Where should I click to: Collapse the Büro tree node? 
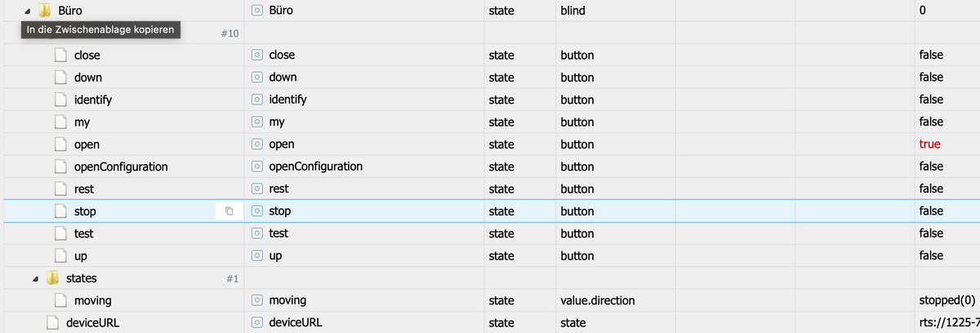point(29,11)
